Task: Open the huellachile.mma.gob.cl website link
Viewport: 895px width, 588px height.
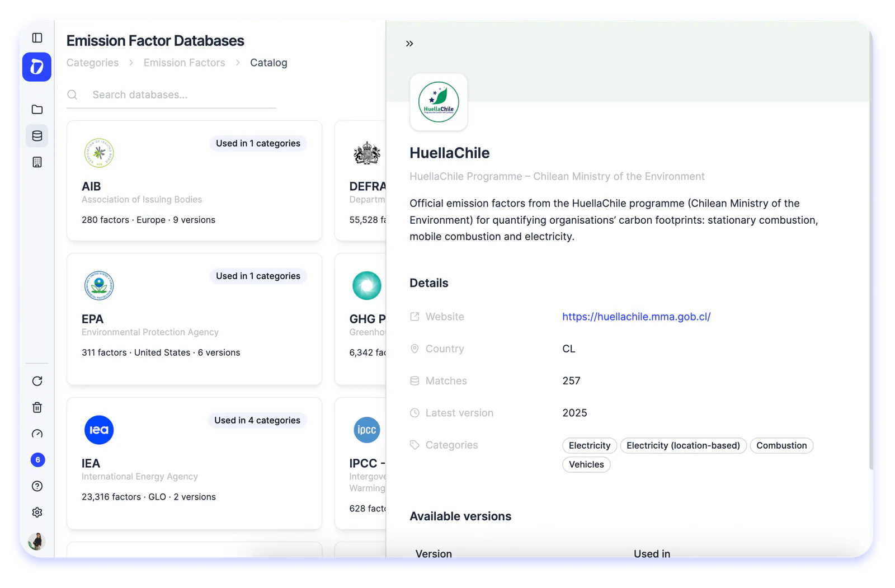Action: (x=637, y=317)
